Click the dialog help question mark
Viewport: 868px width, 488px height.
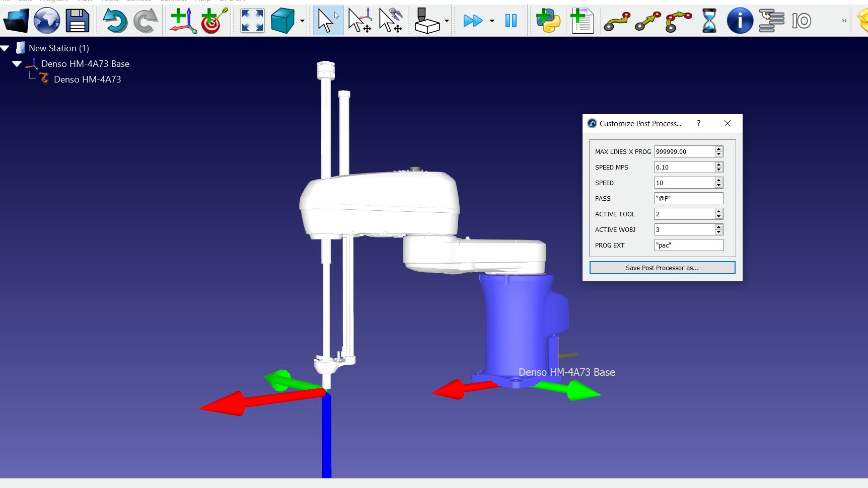[x=698, y=123]
